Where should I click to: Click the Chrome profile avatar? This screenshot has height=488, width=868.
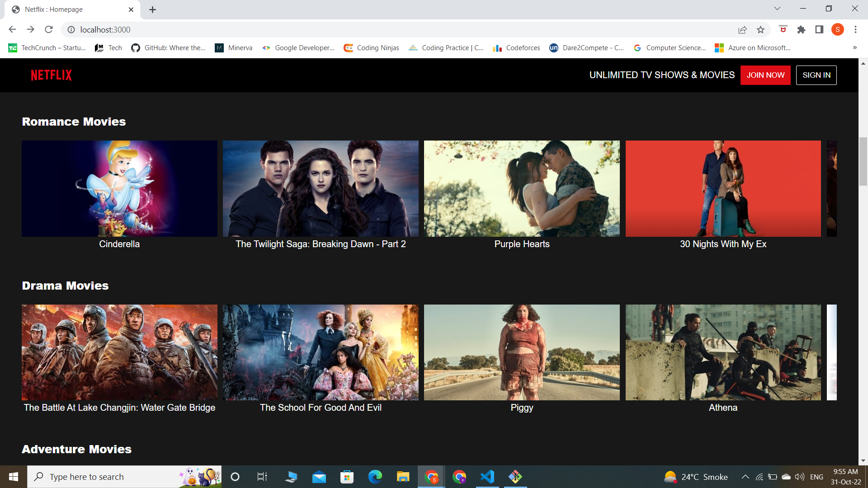(x=838, y=29)
